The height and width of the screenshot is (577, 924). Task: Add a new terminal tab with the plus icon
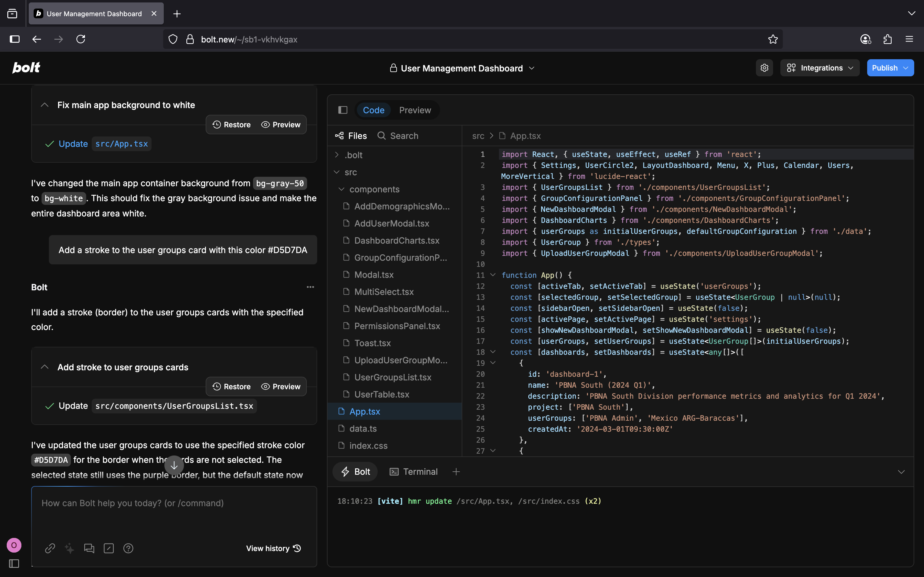click(x=456, y=472)
